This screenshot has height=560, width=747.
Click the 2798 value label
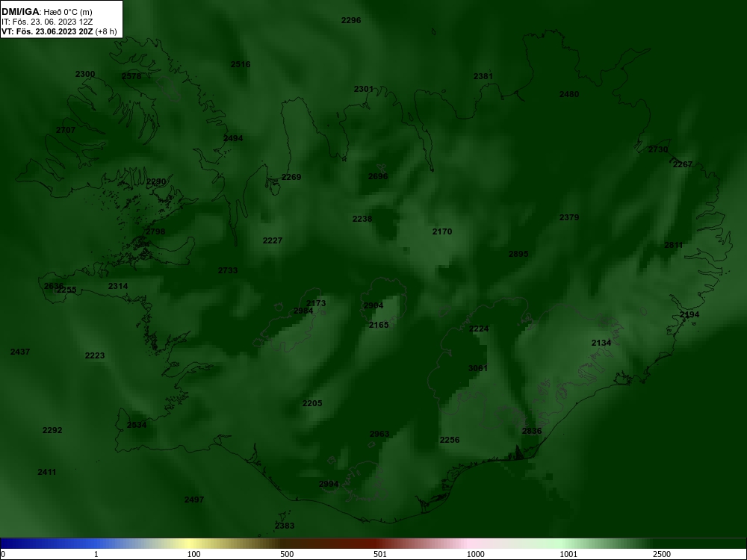coord(155,231)
